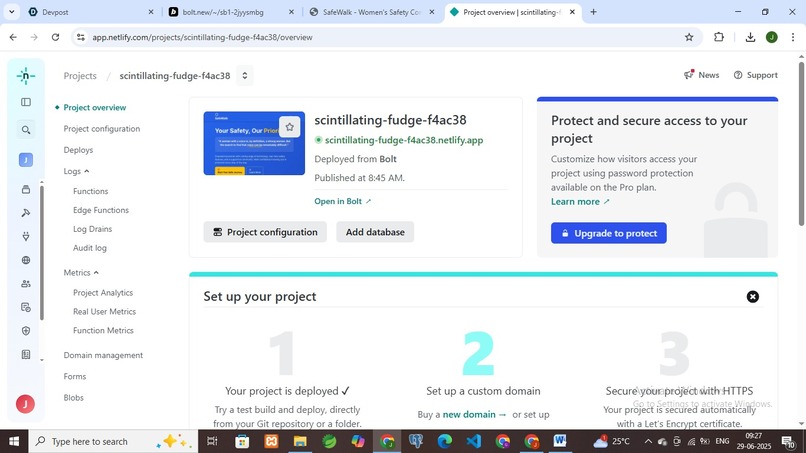Click the red user avatar J
The height and width of the screenshot is (453, 806).
pyautogui.click(x=25, y=404)
